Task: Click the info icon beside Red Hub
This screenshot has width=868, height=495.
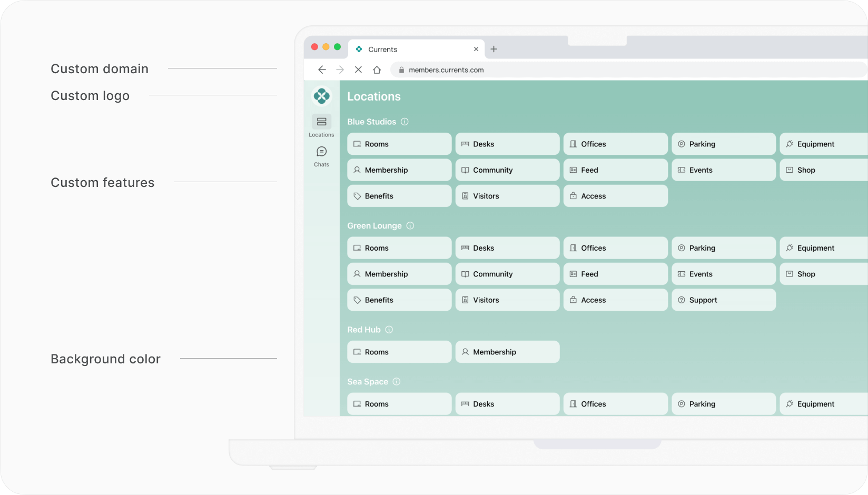Action: 389,330
